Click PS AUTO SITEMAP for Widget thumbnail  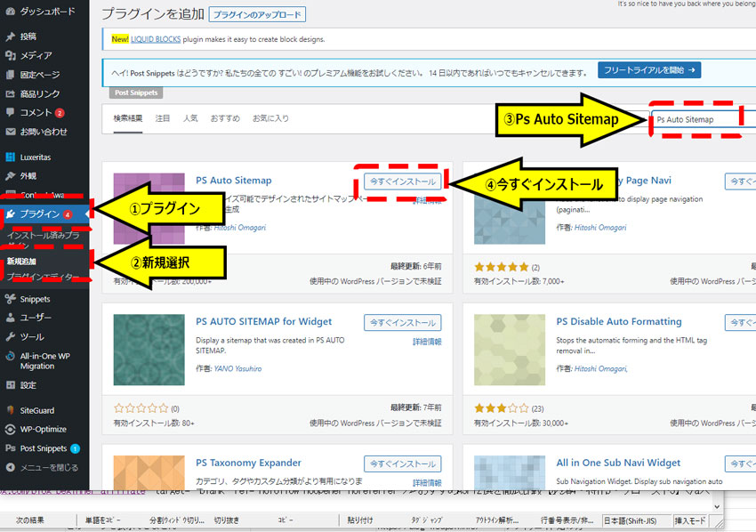tap(149, 350)
